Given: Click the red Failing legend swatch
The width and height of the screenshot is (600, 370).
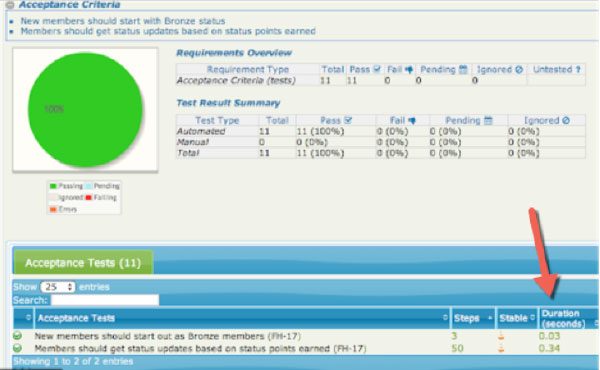Looking at the screenshot, I should (88, 198).
